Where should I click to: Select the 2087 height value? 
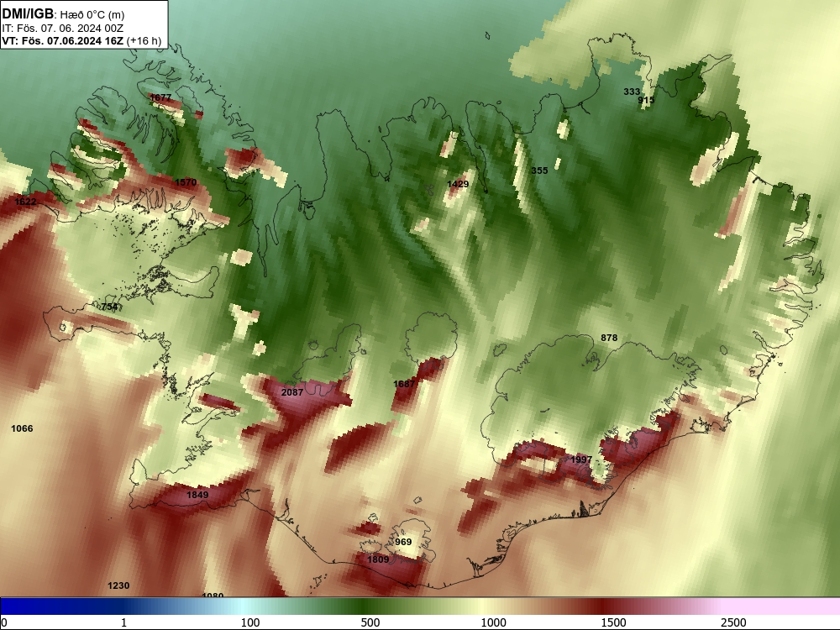tap(292, 392)
